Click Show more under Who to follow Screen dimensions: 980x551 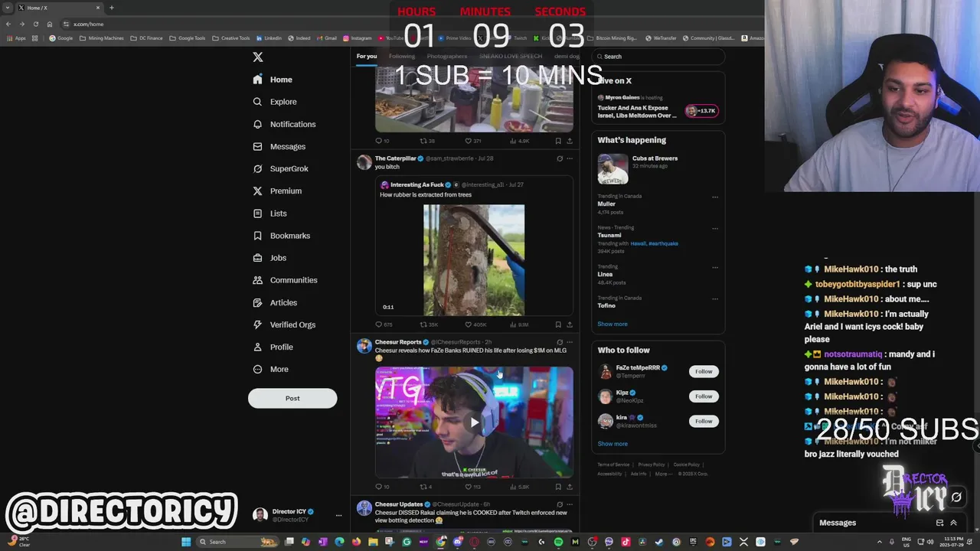[x=612, y=444]
